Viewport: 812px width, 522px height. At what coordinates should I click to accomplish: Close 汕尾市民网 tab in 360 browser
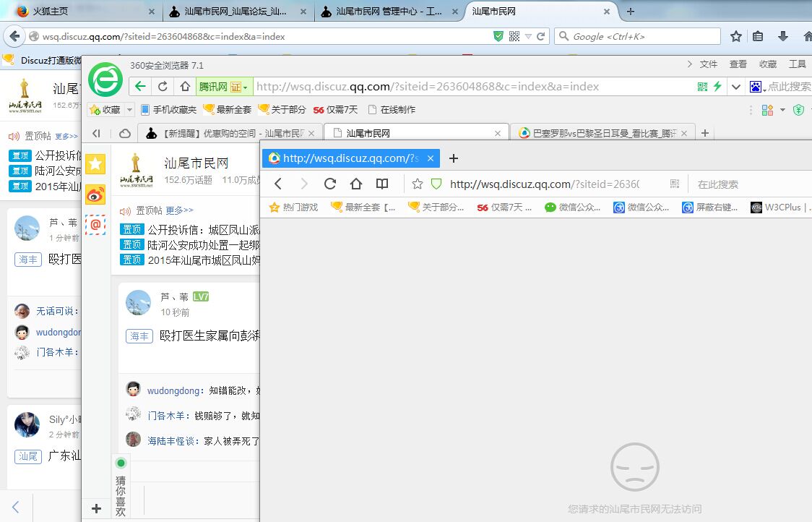497,134
